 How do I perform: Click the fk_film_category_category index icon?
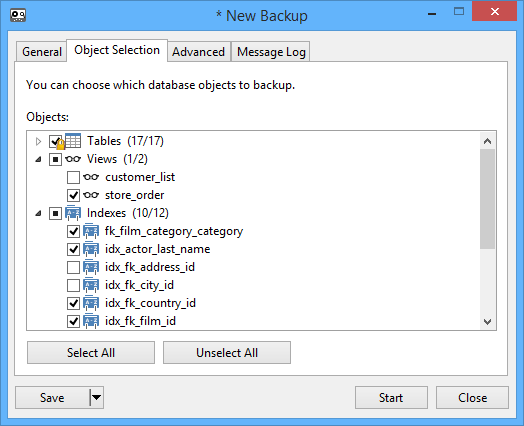click(x=91, y=231)
